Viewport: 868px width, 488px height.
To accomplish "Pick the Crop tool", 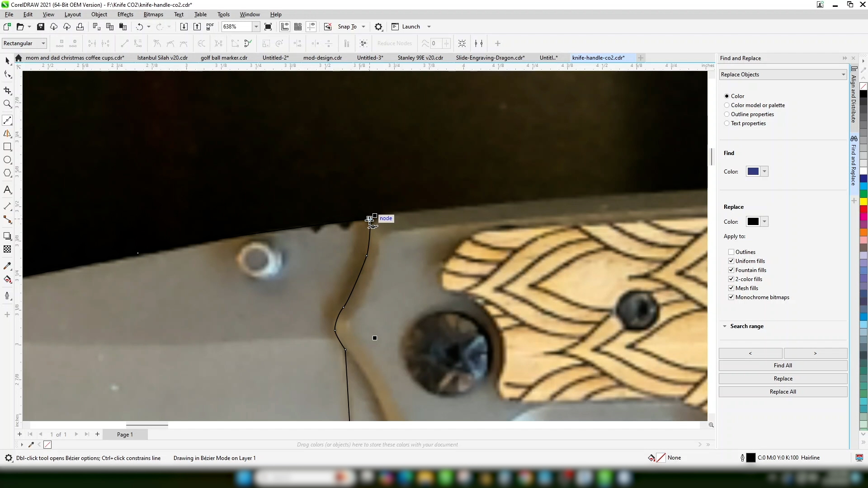I will pos(7,91).
